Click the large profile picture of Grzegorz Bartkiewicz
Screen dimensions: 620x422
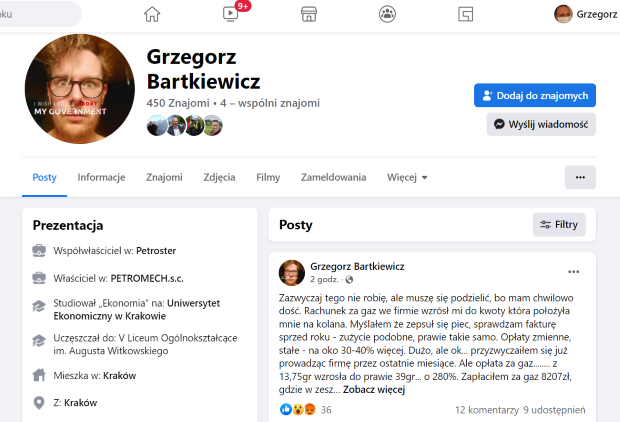[79, 89]
